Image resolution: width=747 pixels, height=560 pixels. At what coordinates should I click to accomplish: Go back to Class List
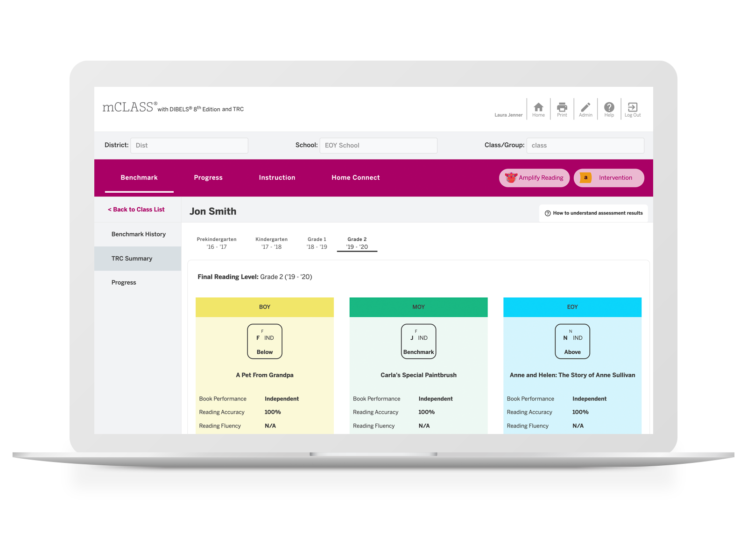(136, 210)
